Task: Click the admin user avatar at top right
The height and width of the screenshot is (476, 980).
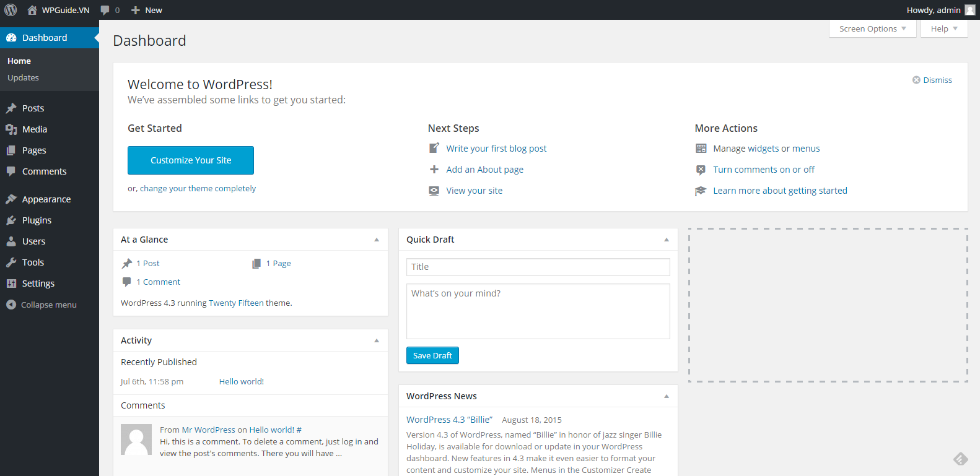Action: (969, 10)
